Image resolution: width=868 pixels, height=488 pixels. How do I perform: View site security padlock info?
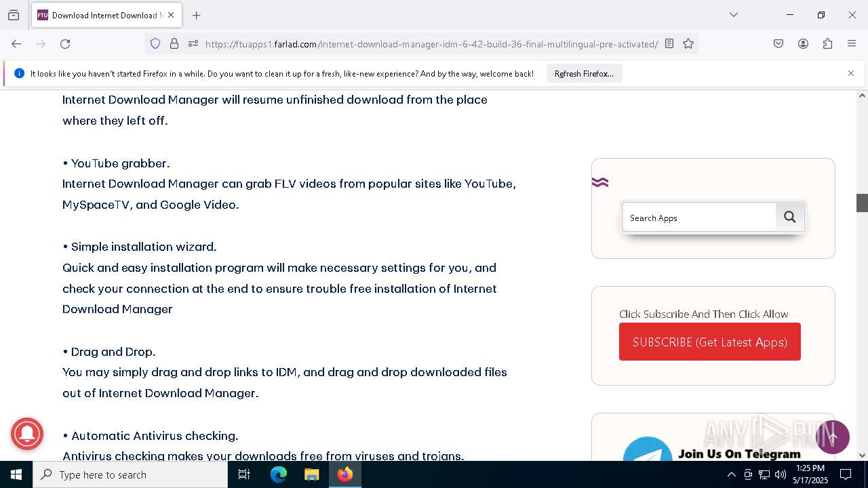[x=174, y=44]
